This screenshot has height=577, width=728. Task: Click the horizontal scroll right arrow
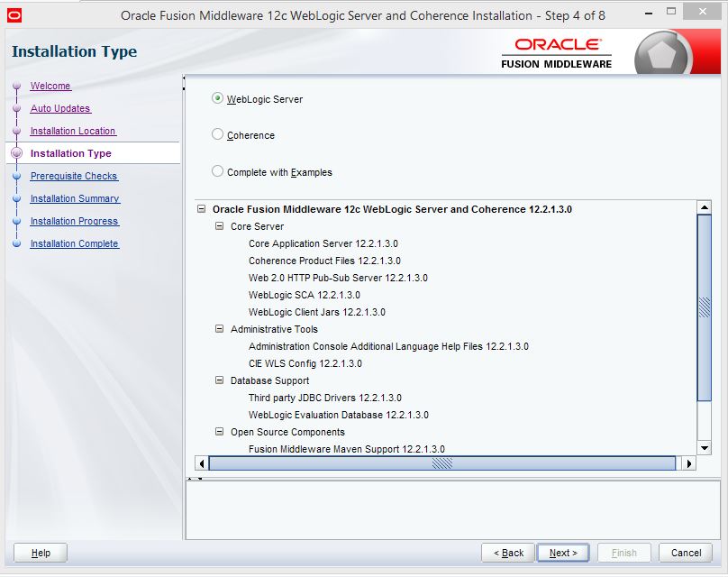(688, 463)
